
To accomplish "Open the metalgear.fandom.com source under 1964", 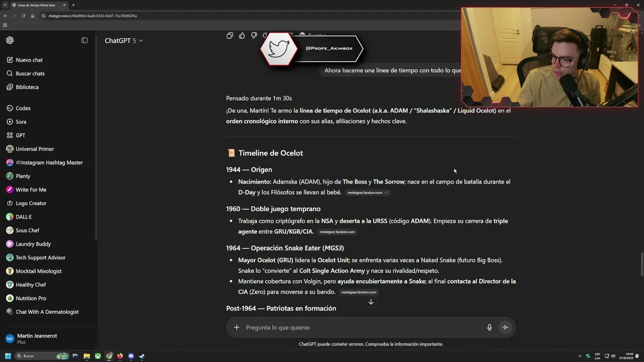I will click(x=359, y=292).
